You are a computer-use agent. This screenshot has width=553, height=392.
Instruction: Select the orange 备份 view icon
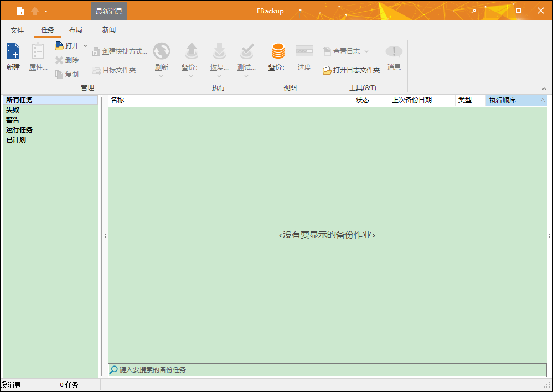click(x=278, y=51)
